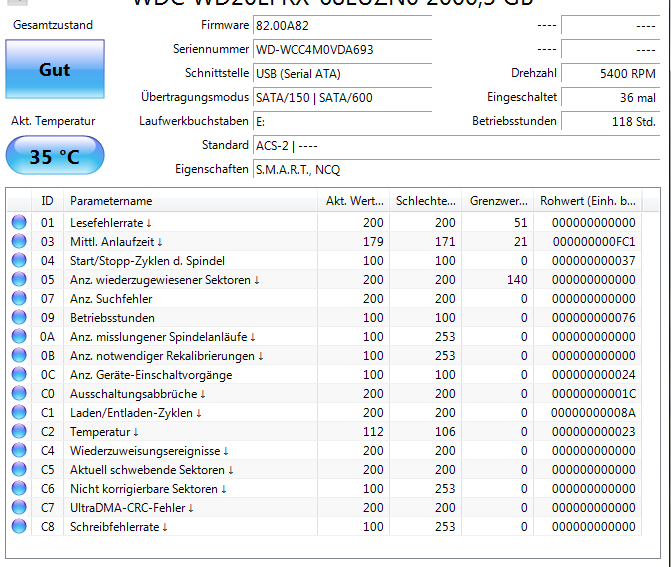Screen dimensions: 671x567
Task: Click status icon of Mittl. Anlaufzeit row
Action: [19, 241]
